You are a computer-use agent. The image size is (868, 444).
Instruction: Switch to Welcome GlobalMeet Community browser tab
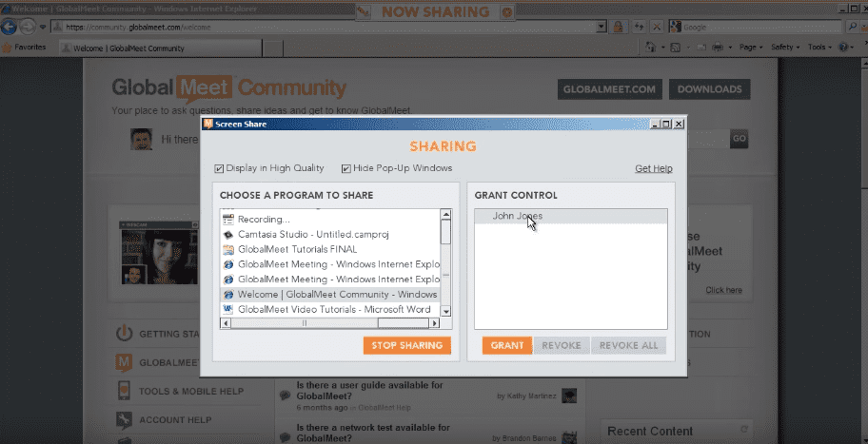click(x=128, y=48)
